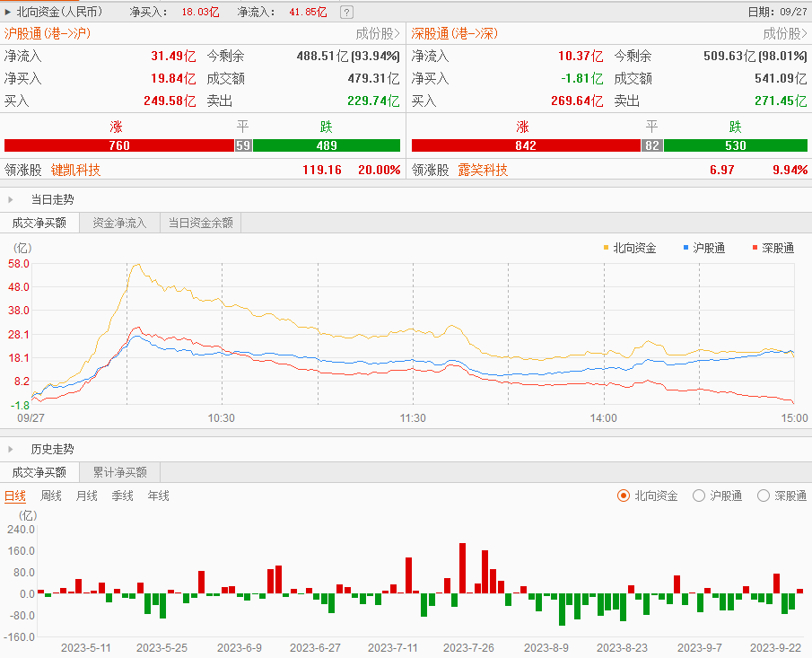Open the 累计净买额 tab
This screenshot has width=812, height=658.
[119, 472]
